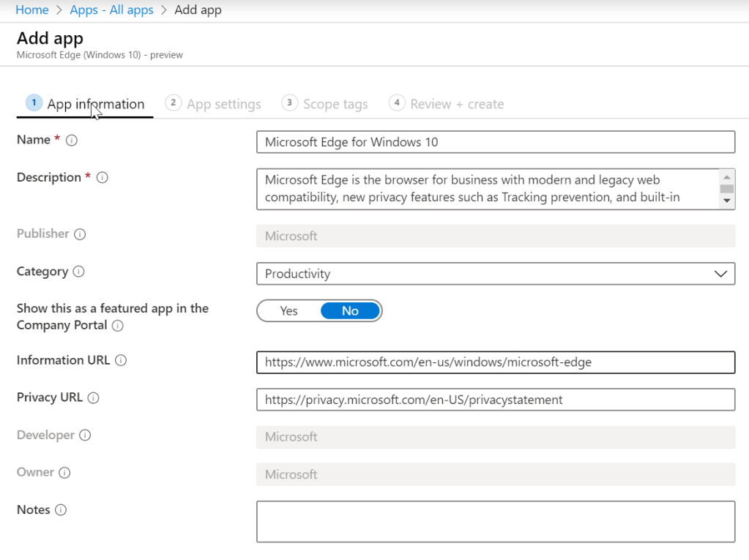749x560 pixels.
Task: Click the Privacy URL info icon
Action: tap(94, 398)
